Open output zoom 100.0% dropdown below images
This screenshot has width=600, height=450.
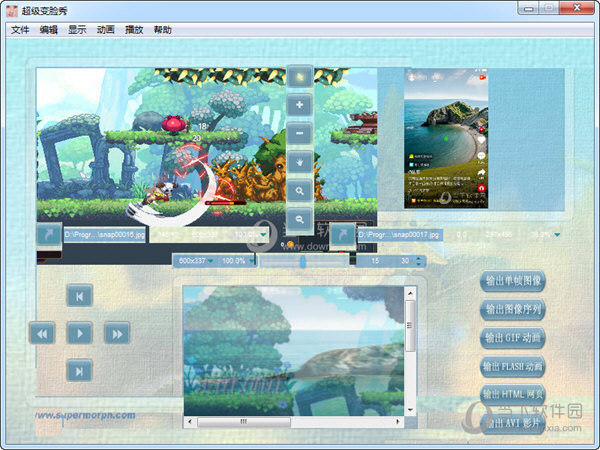[x=252, y=261]
